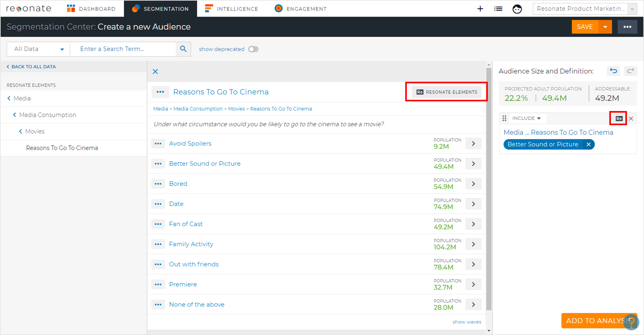Image resolution: width=644 pixels, height=335 pixels.
Task: Open the help question mark bubble
Action: click(x=631, y=322)
